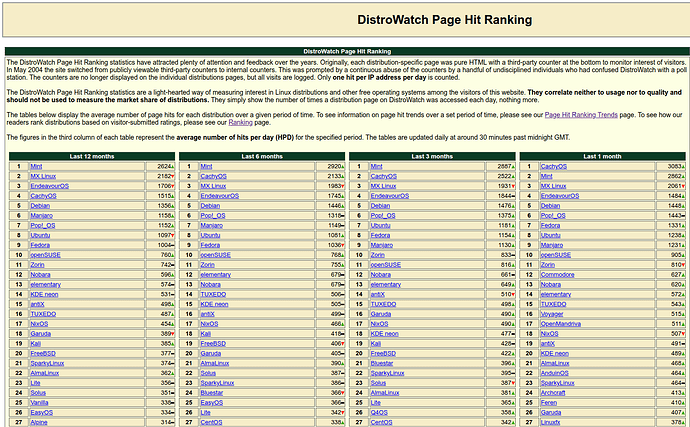Open Ubuntu in the Last 3 months table
690x427 pixels.
pyautogui.click(x=380, y=225)
